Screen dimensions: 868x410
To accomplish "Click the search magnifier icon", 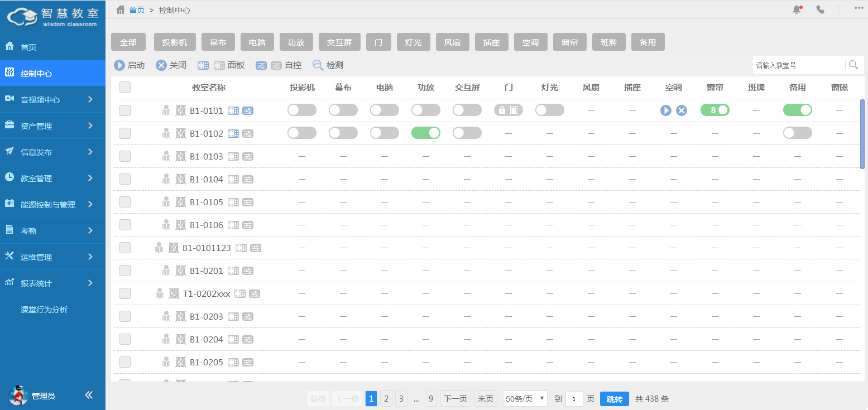I will [853, 65].
